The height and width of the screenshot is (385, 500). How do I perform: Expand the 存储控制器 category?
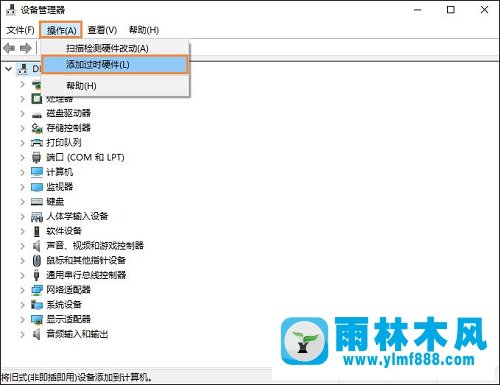click(x=22, y=128)
